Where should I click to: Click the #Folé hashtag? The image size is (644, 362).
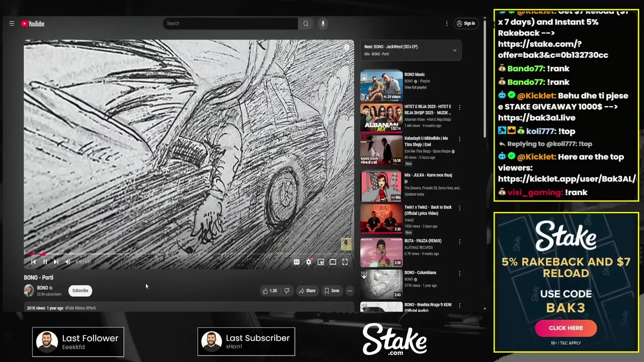coord(69,308)
